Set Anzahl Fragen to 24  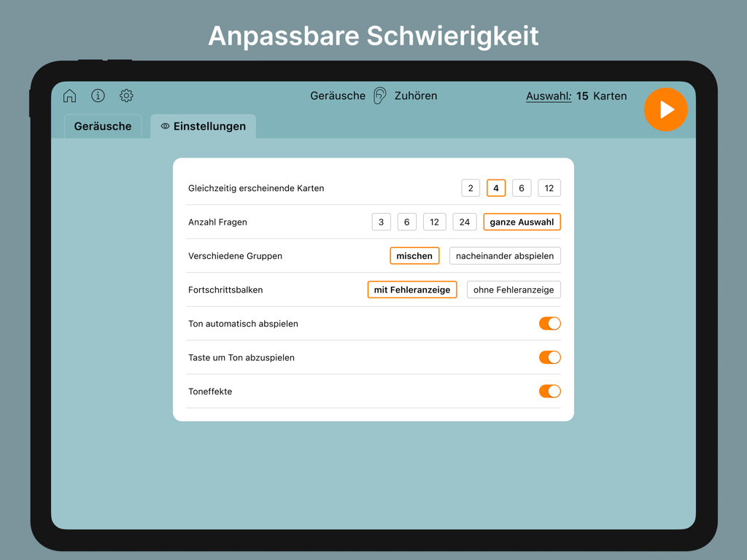[465, 222]
